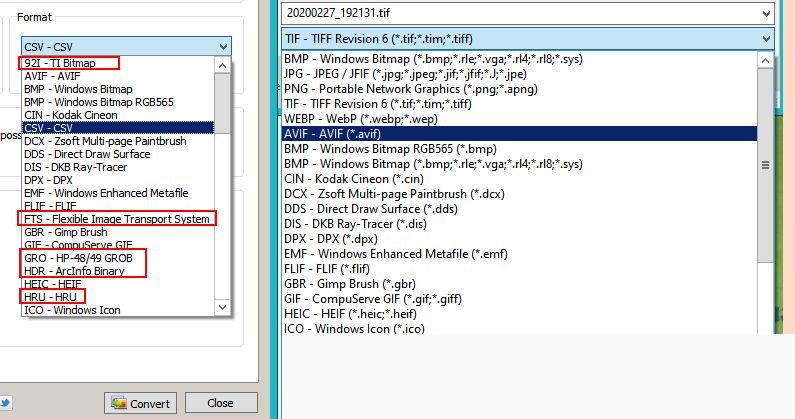
Task: Pick TIF - TIFF Revision 6 list entry
Action: click(x=519, y=104)
